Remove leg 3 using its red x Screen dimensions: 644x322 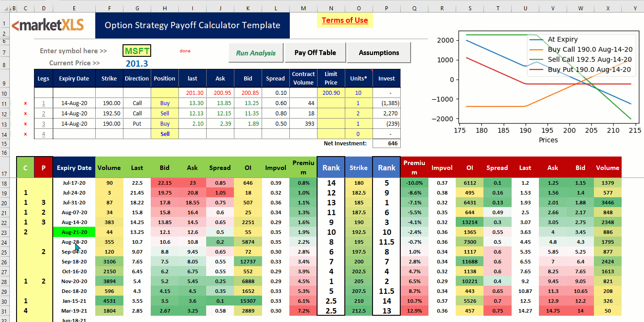click(25, 124)
